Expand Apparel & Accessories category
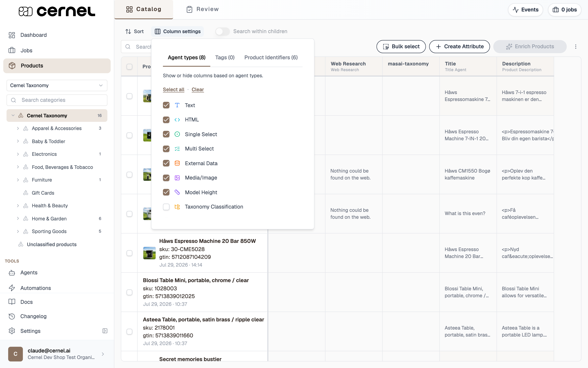The image size is (588, 368). click(18, 128)
